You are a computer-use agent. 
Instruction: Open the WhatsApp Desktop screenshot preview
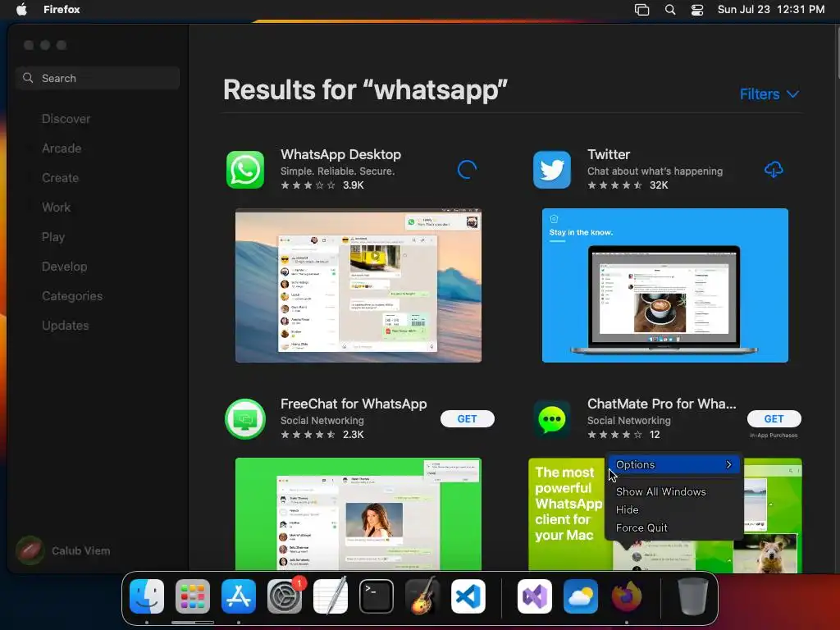coord(358,285)
